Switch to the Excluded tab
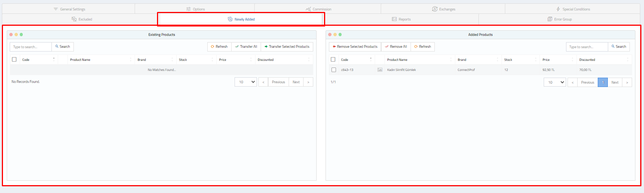Image resolution: width=644 pixels, height=193 pixels. (x=82, y=19)
